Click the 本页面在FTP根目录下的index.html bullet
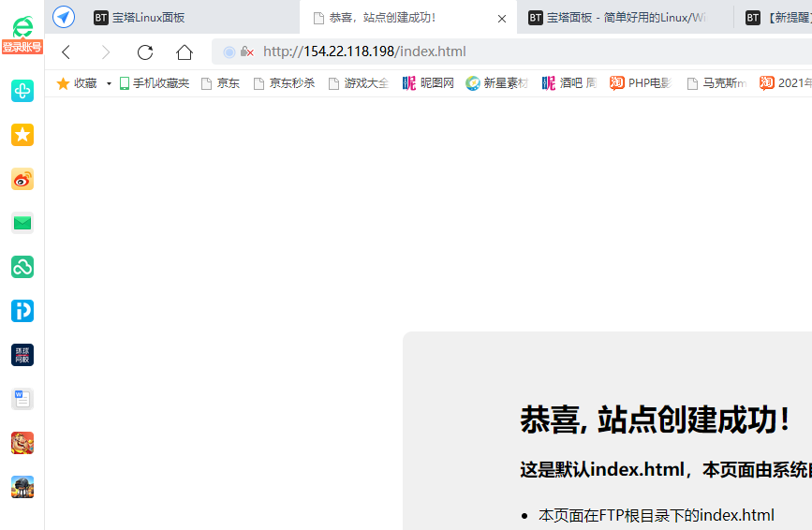Viewport: 812px width, 530px height. point(657,516)
